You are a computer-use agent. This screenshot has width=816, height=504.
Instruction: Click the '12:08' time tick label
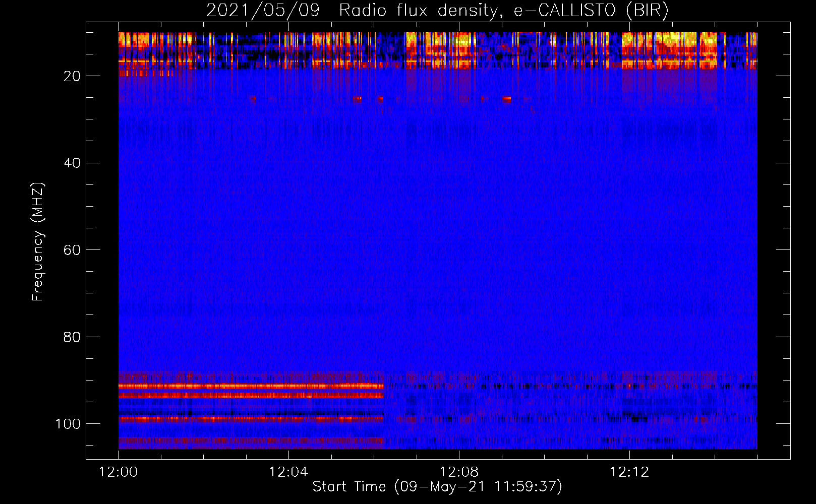(459, 472)
